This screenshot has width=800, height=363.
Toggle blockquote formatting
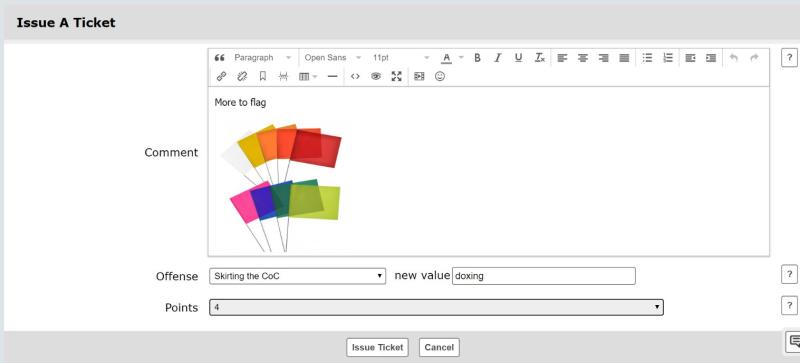pyautogui.click(x=219, y=58)
